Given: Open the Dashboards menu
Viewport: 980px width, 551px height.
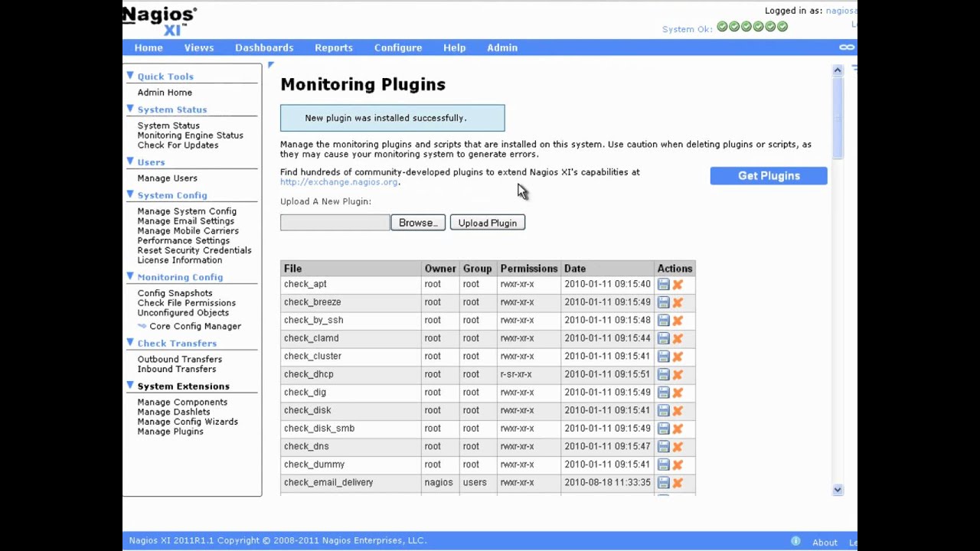Looking at the screenshot, I should 264,47.
